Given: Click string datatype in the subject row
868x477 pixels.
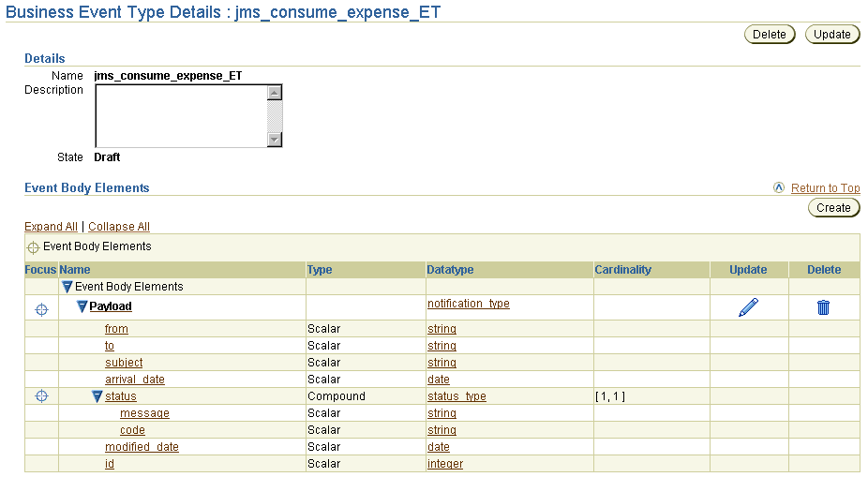Looking at the screenshot, I should click(441, 363).
